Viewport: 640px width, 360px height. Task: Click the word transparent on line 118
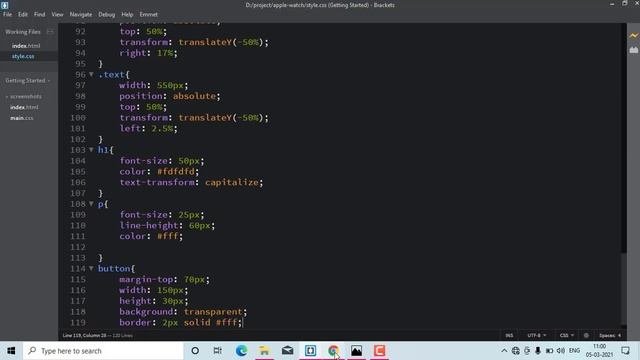(x=213, y=312)
